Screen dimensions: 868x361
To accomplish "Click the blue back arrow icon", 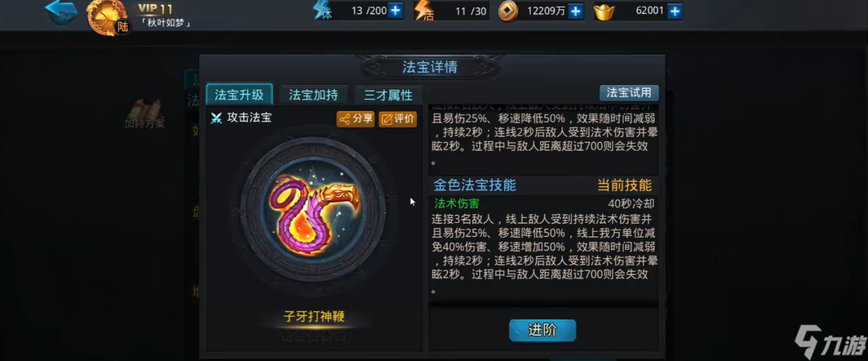I will coord(60,12).
